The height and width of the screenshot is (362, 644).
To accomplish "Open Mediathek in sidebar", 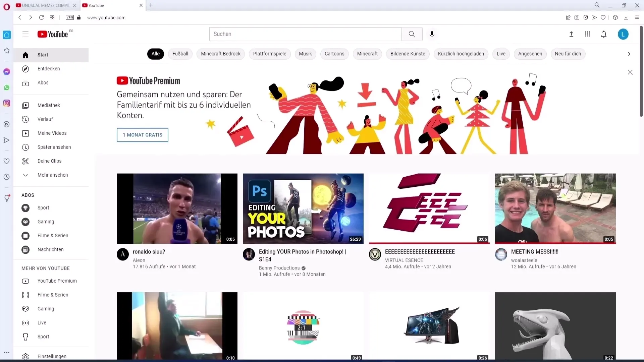I will (x=51, y=105).
